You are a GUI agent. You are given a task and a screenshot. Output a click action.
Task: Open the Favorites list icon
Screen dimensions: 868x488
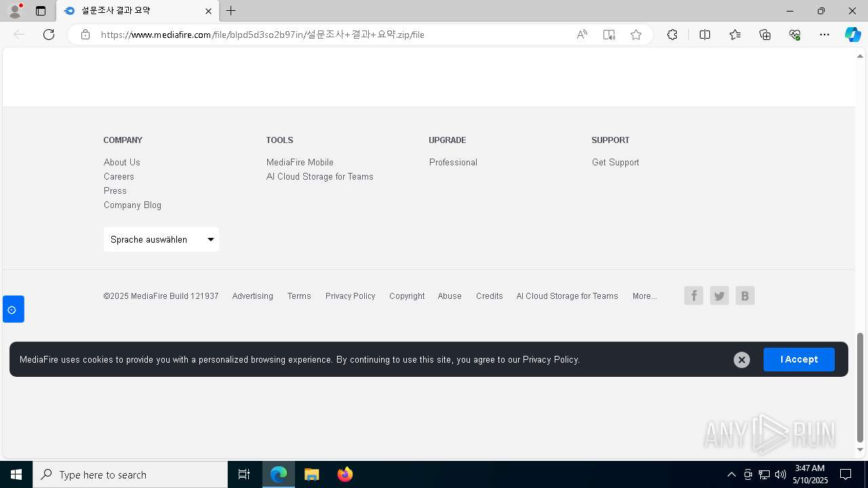(x=735, y=35)
